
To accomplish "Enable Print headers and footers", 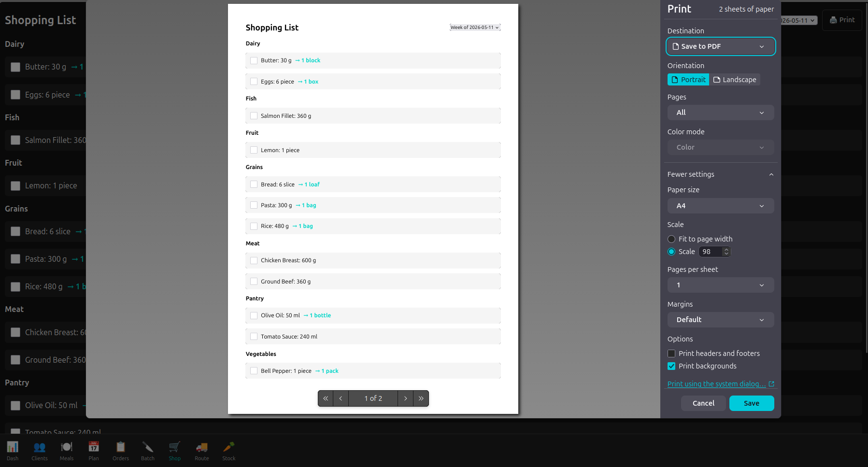I will pyautogui.click(x=671, y=354).
